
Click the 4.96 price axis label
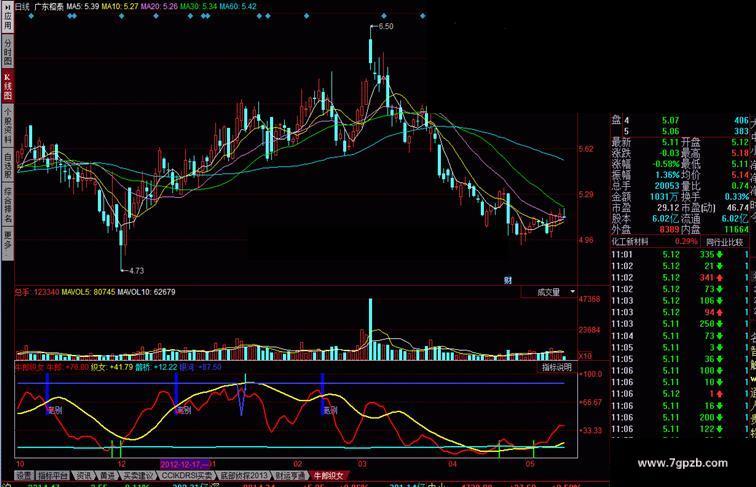(586, 240)
